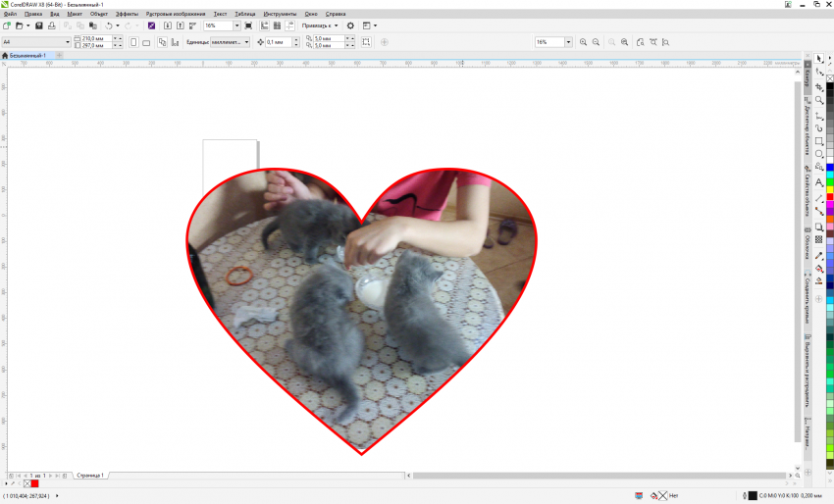Select the Transparency checkerboard tool
Screen dimensions: 834x504
point(819,240)
